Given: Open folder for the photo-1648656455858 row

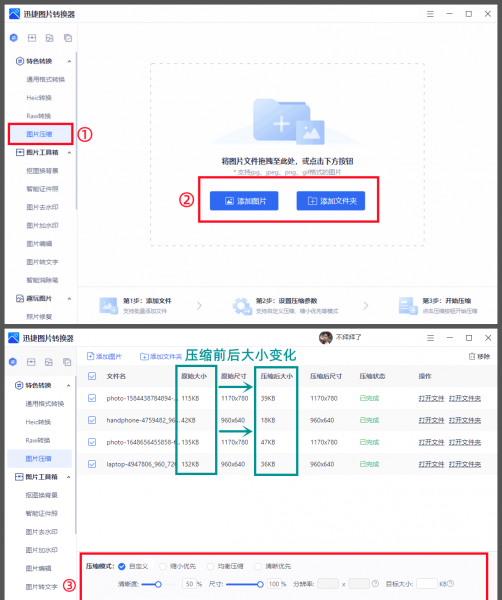Looking at the screenshot, I should click(x=465, y=442).
